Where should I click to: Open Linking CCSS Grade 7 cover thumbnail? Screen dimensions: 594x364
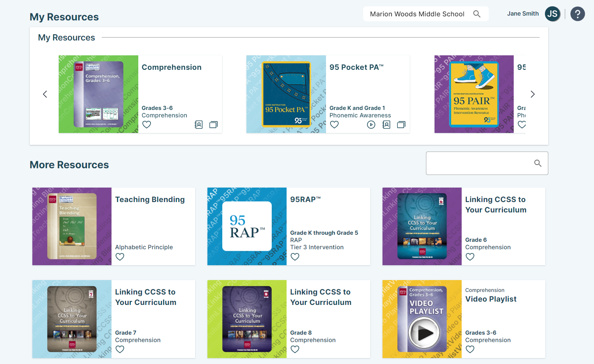[72, 319]
